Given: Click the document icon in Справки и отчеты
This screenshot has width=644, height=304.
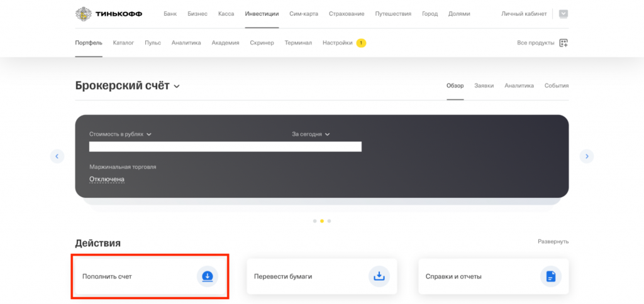Looking at the screenshot, I should coord(550,276).
